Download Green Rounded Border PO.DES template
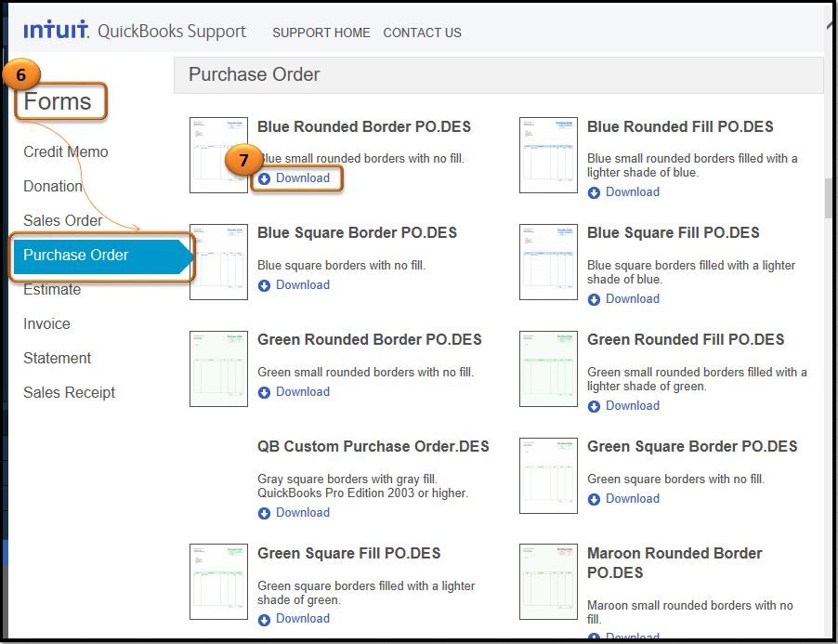The height and width of the screenshot is (644, 838). pyautogui.click(x=303, y=392)
